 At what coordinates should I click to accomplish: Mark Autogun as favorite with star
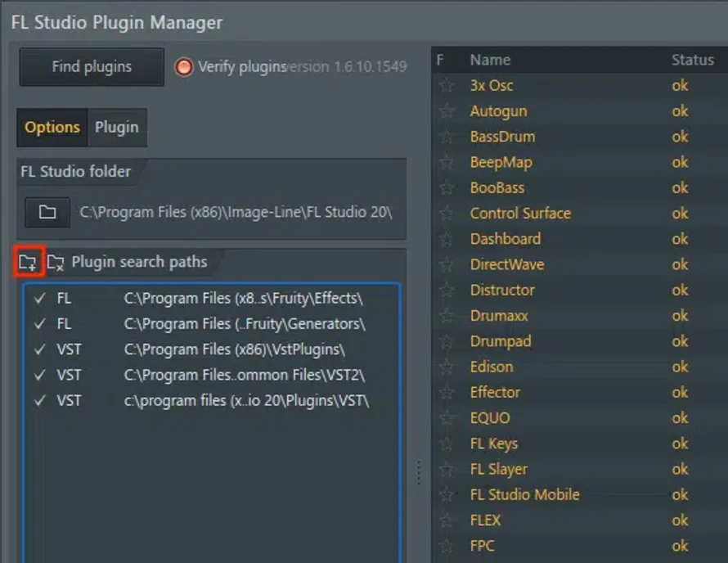tap(447, 111)
